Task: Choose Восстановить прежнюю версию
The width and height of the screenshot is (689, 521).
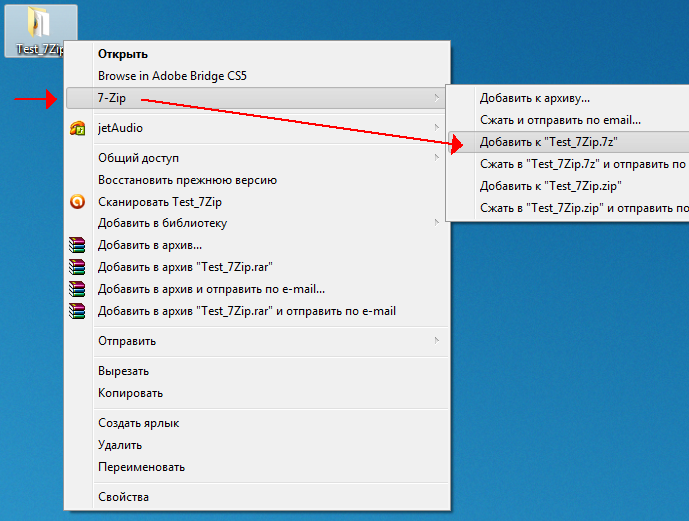Action: click(x=257, y=180)
